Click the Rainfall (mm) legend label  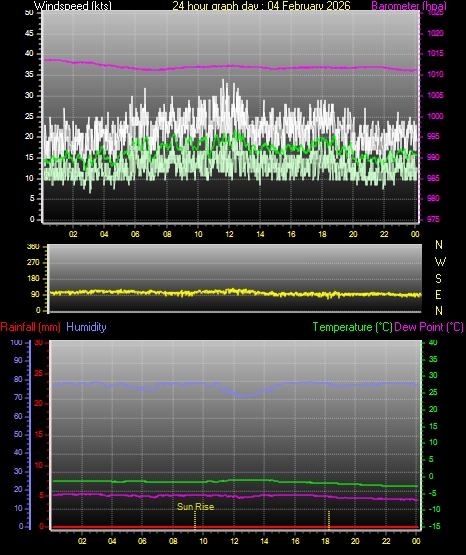click(30, 327)
